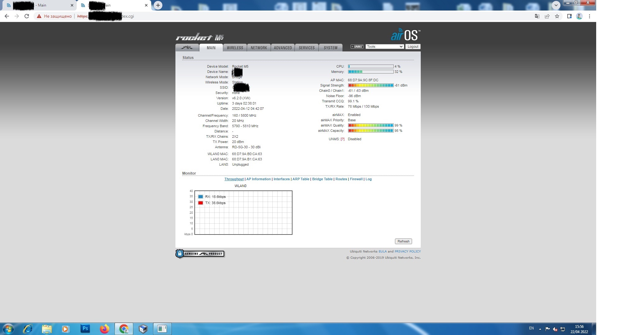644x335 pixels.
Task: Open Photoshop from the taskbar
Action: coord(85,329)
